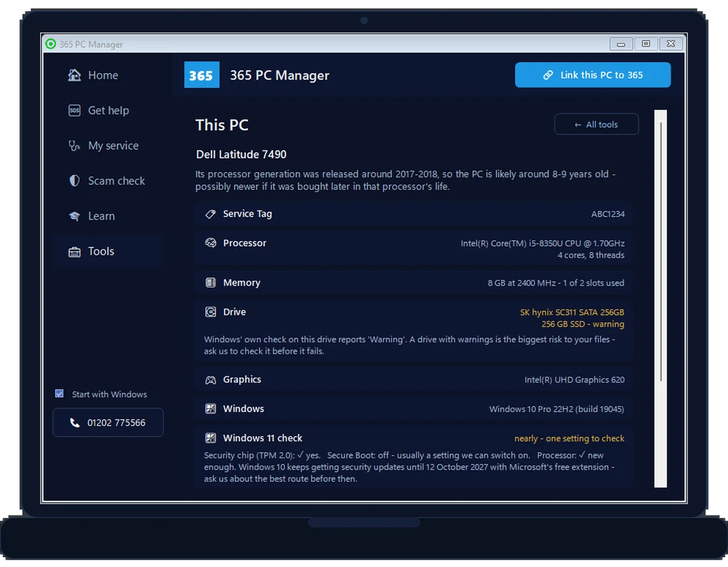Click the phone handset icon
728x567 pixels.
tap(75, 423)
